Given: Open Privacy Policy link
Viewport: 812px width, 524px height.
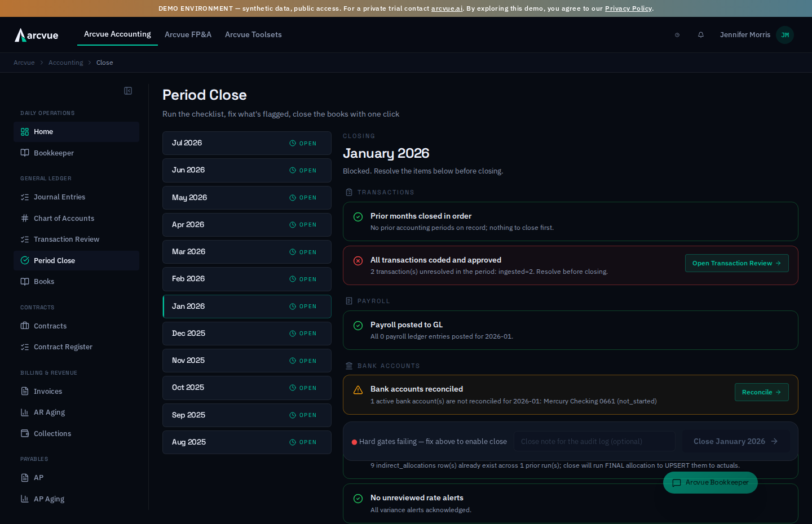Looking at the screenshot, I should [x=628, y=8].
